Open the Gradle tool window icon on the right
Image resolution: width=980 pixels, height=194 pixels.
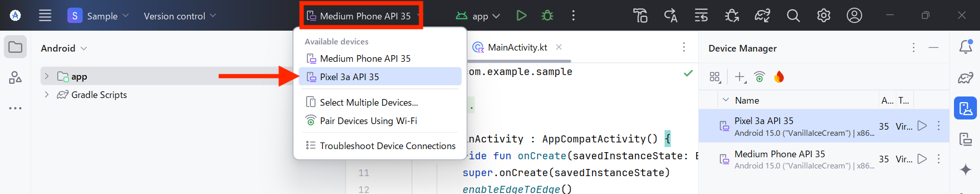(x=966, y=78)
